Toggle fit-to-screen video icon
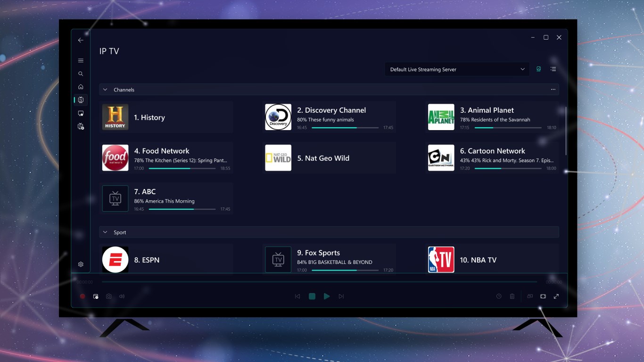The image size is (644, 362). (543, 296)
